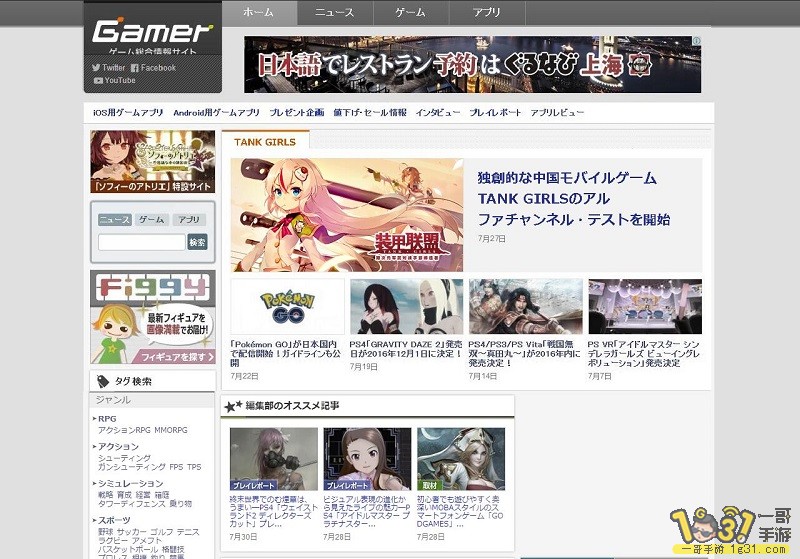The width and height of the screenshot is (800, 559).
Task: Open the Twitter link in header
Action: coord(108,67)
